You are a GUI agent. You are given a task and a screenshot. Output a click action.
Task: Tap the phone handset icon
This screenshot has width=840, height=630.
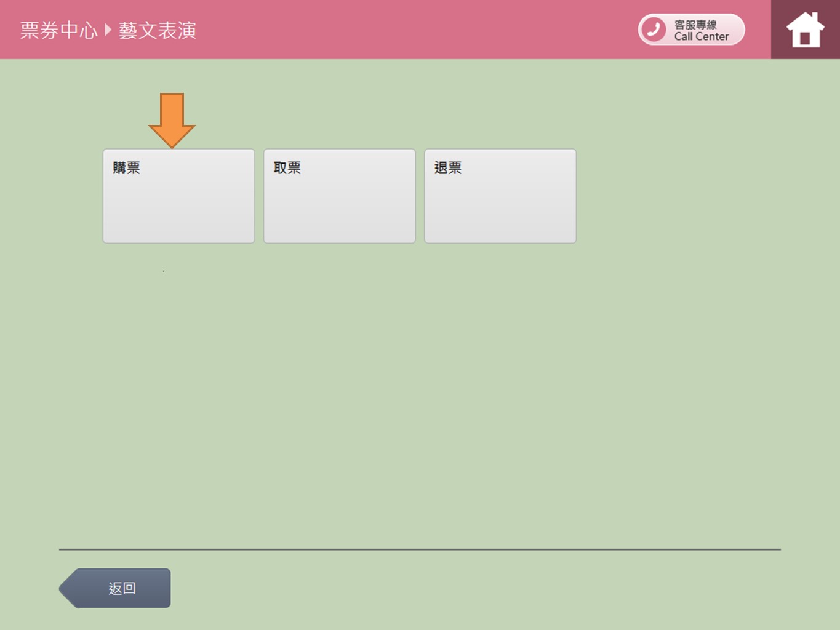pyautogui.click(x=654, y=30)
